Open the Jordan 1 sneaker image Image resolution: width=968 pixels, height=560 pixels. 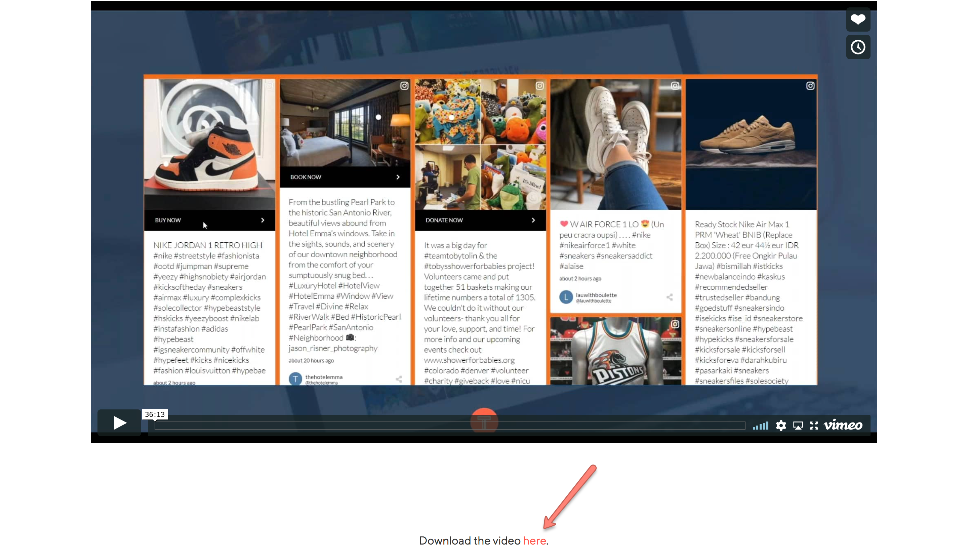click(x=209, y=145)
